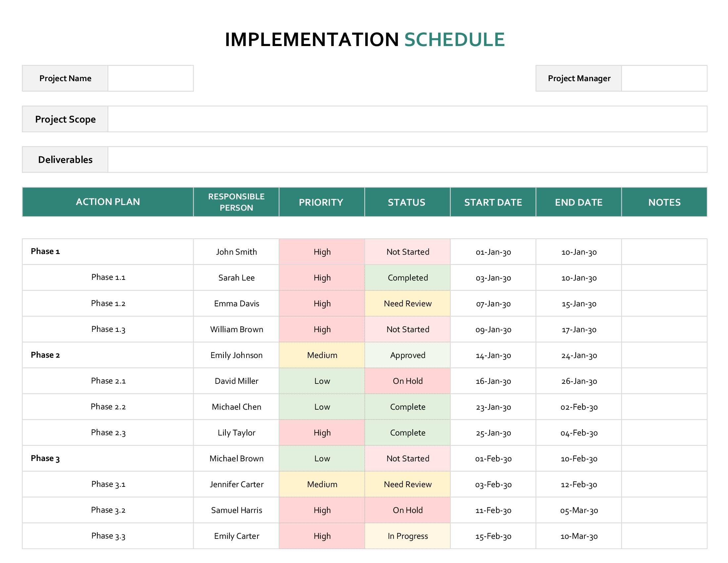The height and width of the screenshot is (563, 728).
Task: Select the ACTION PLAN column header
Action: 108,202
